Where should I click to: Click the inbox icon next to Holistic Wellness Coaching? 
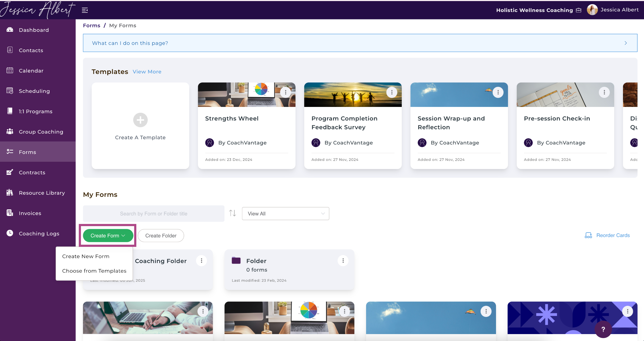click(x=579, y=10)
